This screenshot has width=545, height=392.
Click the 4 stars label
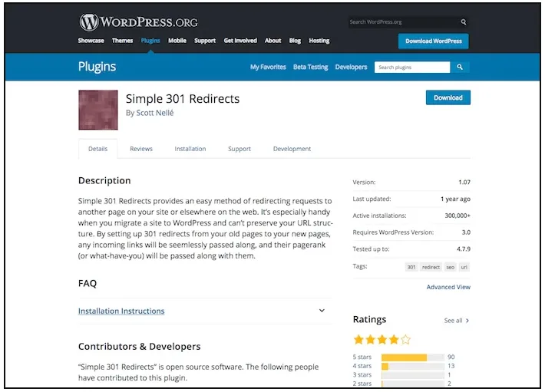click(x=362, y=366)
